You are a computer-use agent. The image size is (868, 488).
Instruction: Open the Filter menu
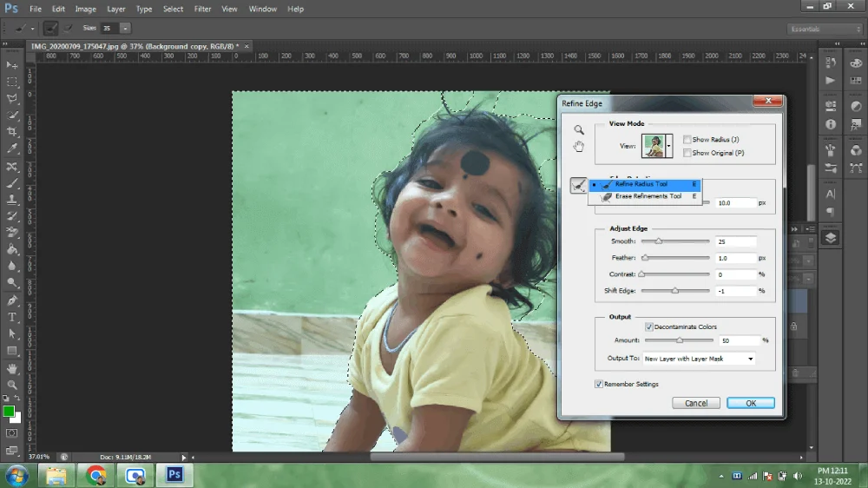click(202, 9)
